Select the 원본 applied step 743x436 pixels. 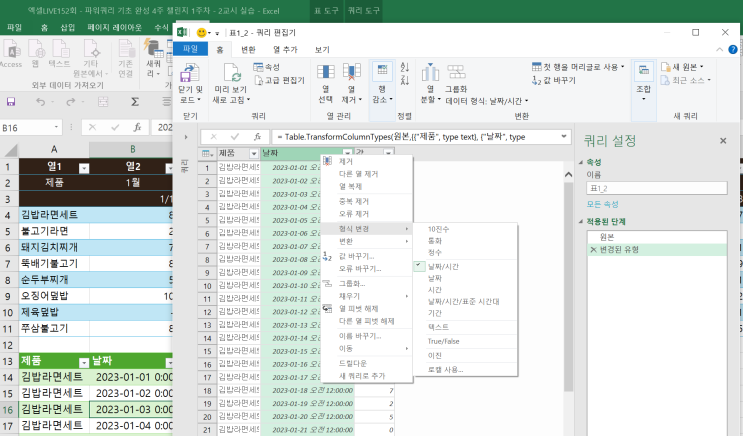click(607, 235)
